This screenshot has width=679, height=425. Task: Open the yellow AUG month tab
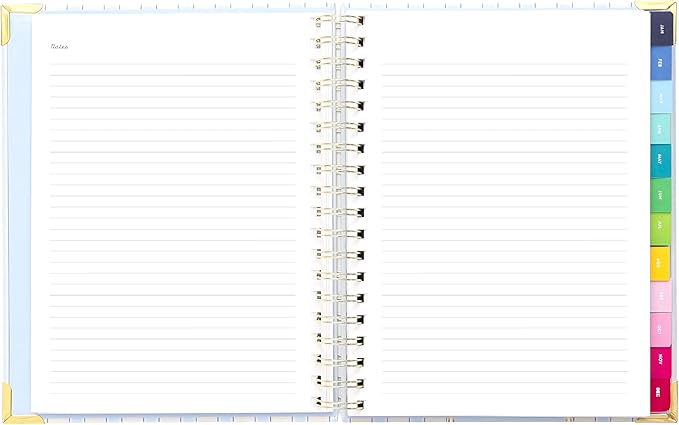coord(660,263)
